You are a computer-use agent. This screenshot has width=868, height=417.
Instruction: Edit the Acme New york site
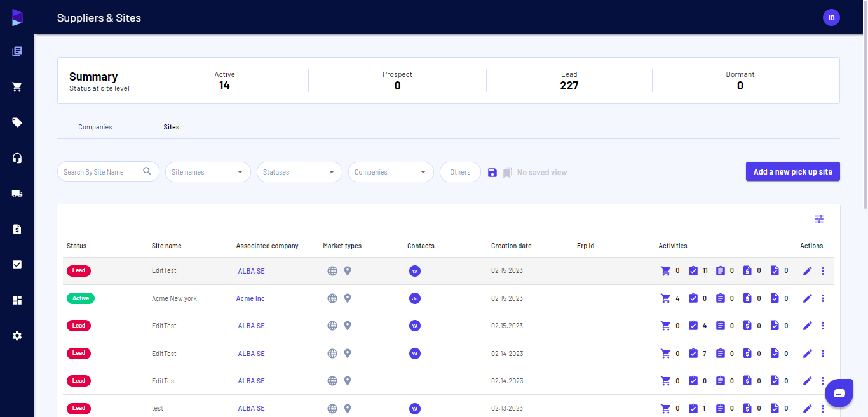click(x=808, y=298)
